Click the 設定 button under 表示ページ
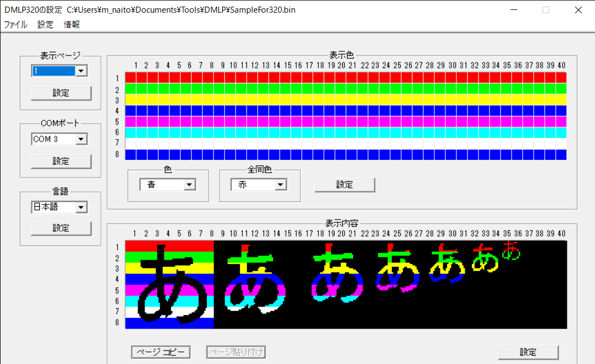Viewport: 595px width, 364px height. [61, 93]
